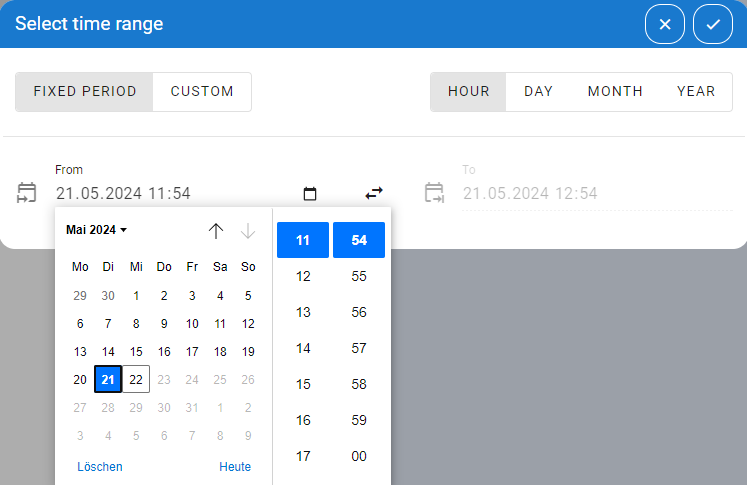Open calendar picker icon in From field
The image size is (747, 485).
(x=310, y=194)
